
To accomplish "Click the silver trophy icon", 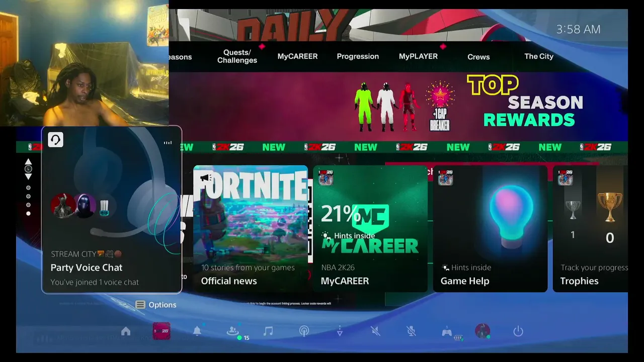I will coord(573,210).
